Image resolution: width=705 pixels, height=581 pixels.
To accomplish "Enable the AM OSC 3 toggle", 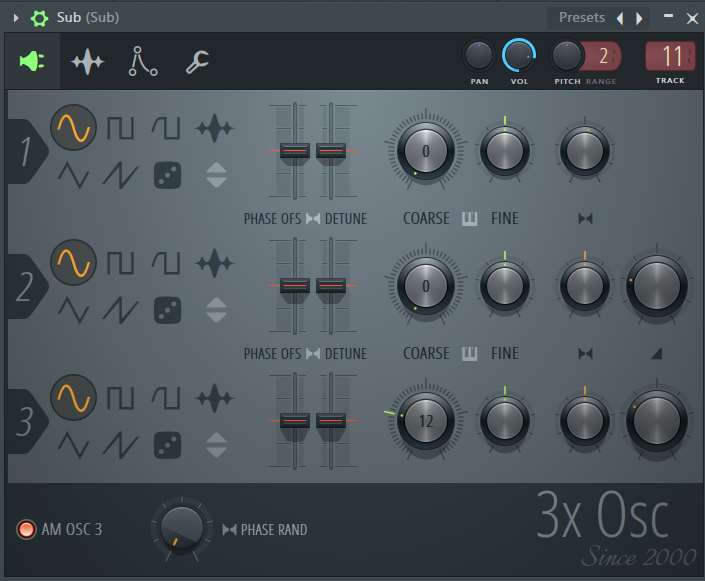I will click(26, 529).
